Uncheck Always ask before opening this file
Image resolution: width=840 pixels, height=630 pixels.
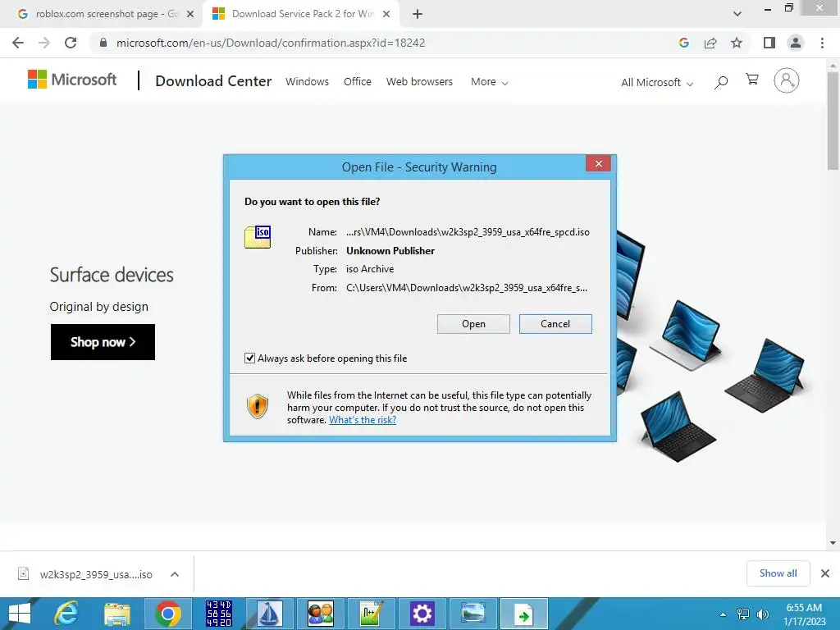pos(249,358)
